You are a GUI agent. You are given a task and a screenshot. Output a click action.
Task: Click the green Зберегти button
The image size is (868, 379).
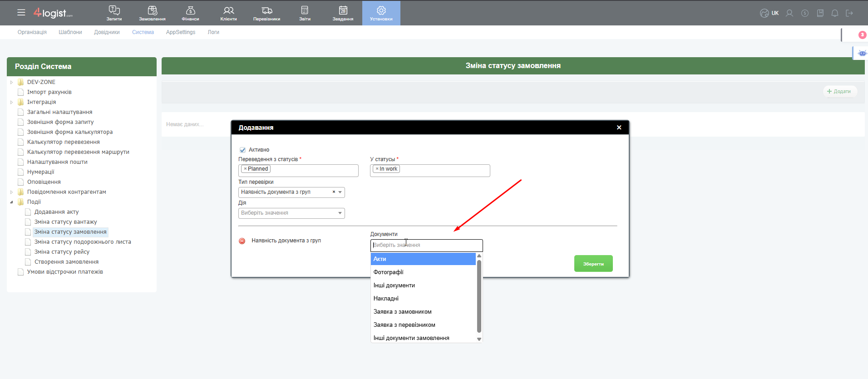point(593,264)
